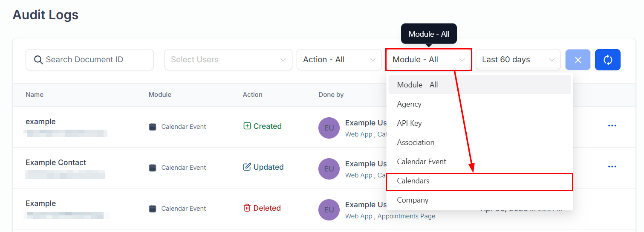Click the green Created action icon
The height and width of the screenshot is (232, 644).
[247, 126]
